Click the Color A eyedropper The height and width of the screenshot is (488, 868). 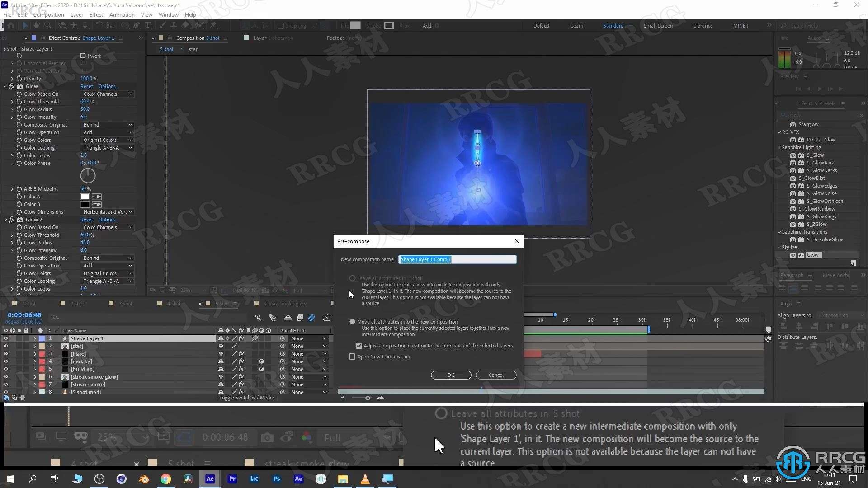(x=96, y=197)
